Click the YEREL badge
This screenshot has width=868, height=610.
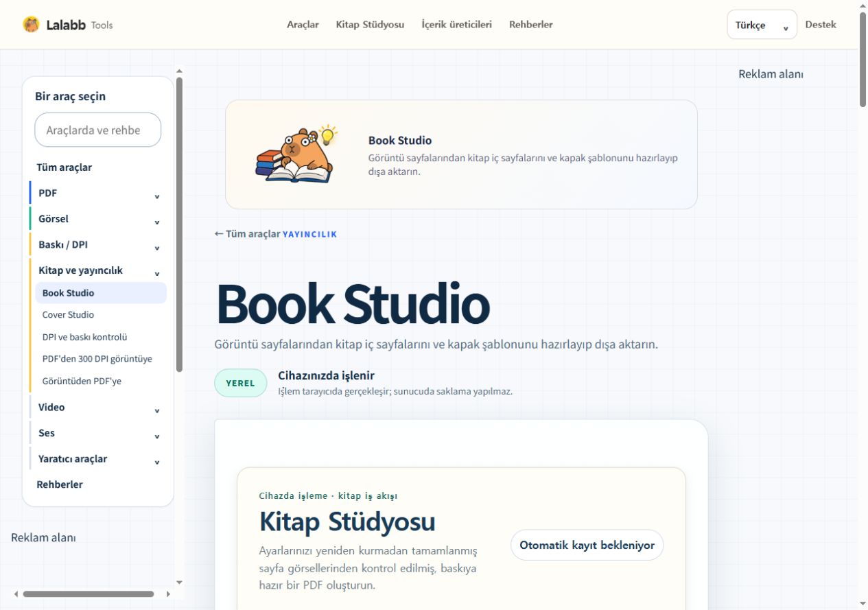pos(240,383)
